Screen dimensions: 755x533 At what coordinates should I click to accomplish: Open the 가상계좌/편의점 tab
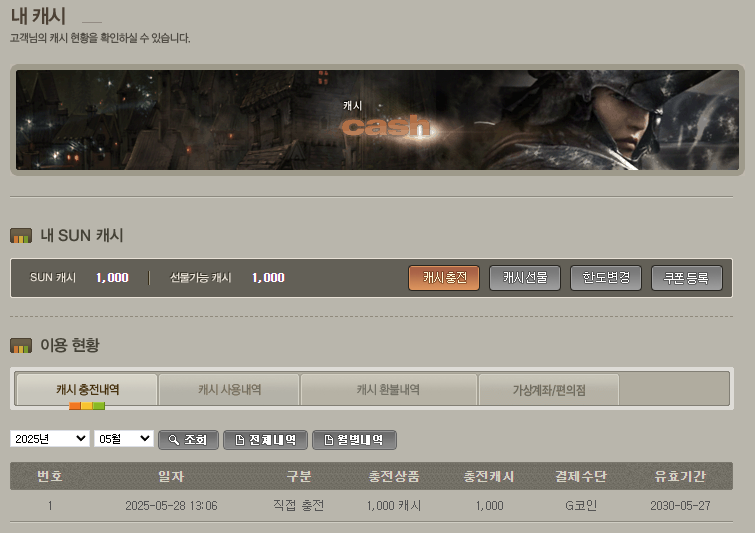point(549,390)
